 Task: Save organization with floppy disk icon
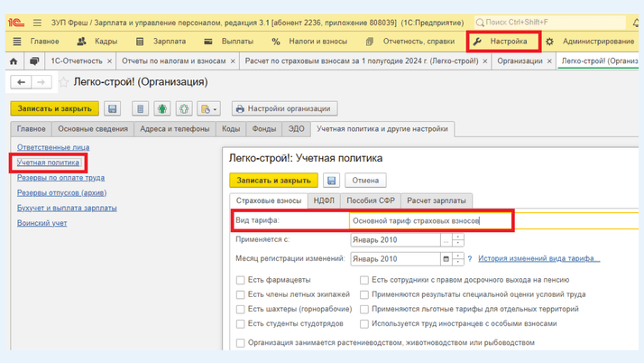pos(112,109)
